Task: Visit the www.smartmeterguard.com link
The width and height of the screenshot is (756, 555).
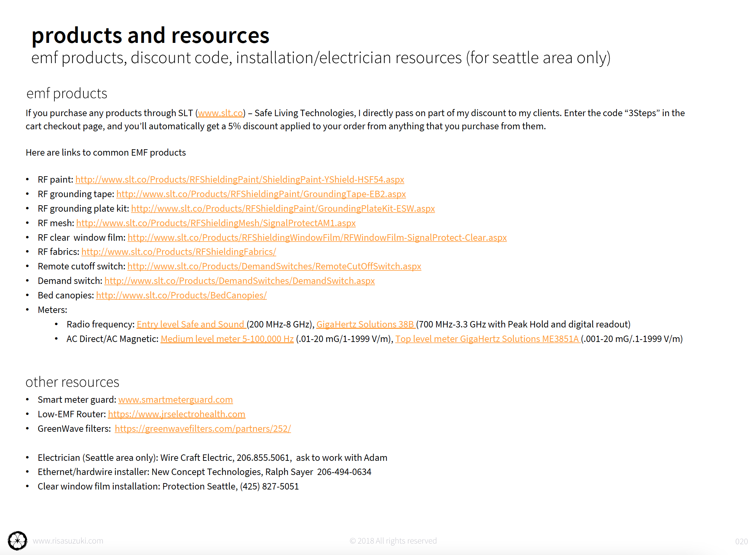Action: pyautogui.click(x=175, y=400)
